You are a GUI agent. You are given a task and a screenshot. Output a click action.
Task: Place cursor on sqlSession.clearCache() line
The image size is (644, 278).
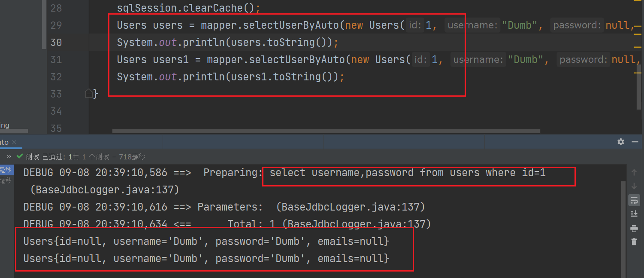[188, 8]
